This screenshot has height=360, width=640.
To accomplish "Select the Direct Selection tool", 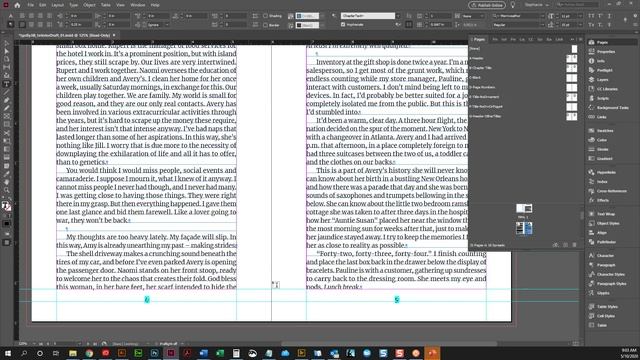I will 7,51.
